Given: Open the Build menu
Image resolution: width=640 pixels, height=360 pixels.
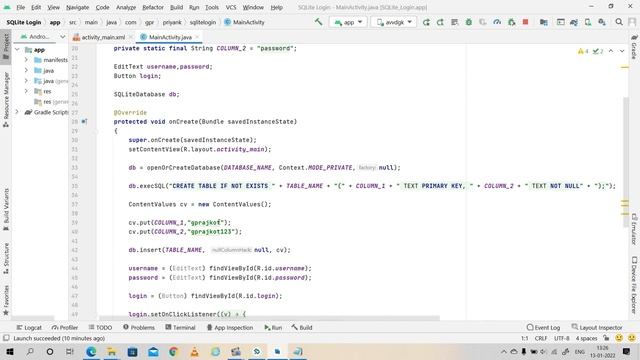Looking at the screenshot, I should (x=176, y=7).
